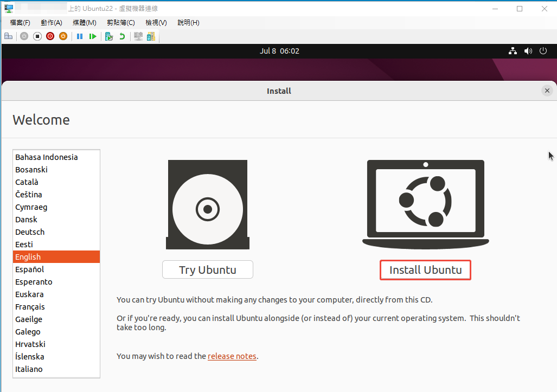Reset the VM with the green play icon
This screenshot has width=557, height=392.
point(93,36)
